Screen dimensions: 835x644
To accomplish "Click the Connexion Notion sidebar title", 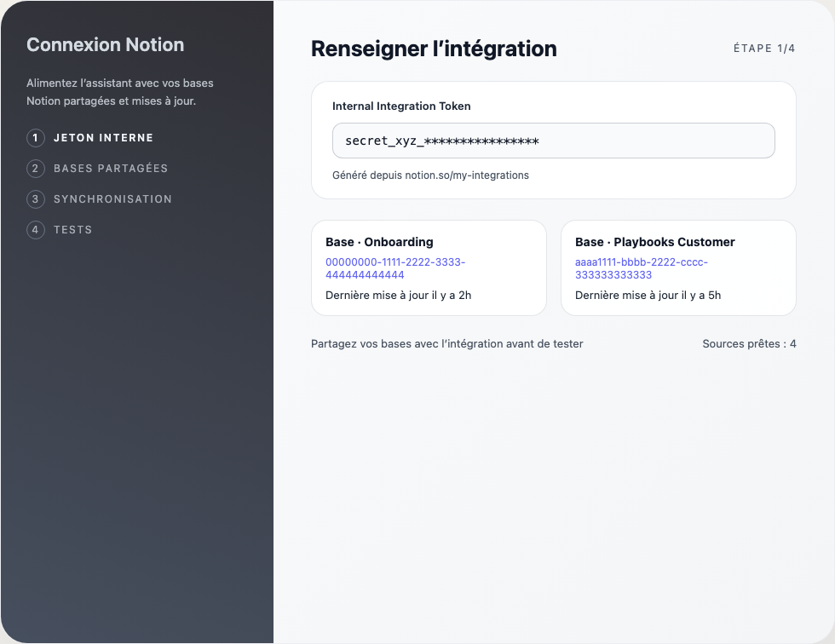I will pyautogui.click(x=105, y=45).
